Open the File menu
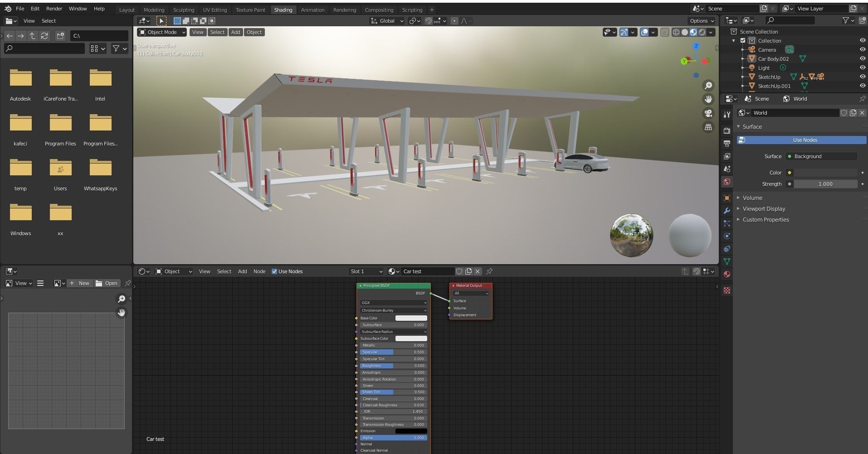 click(20, 9)
